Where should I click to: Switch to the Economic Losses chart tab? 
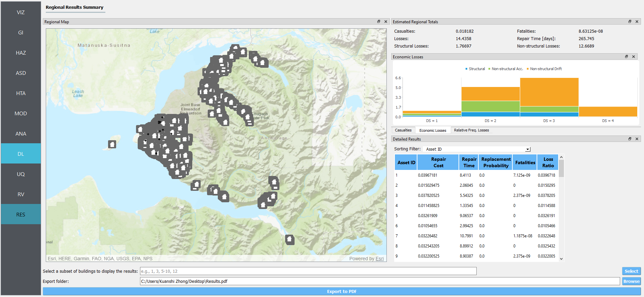[433, 130]
